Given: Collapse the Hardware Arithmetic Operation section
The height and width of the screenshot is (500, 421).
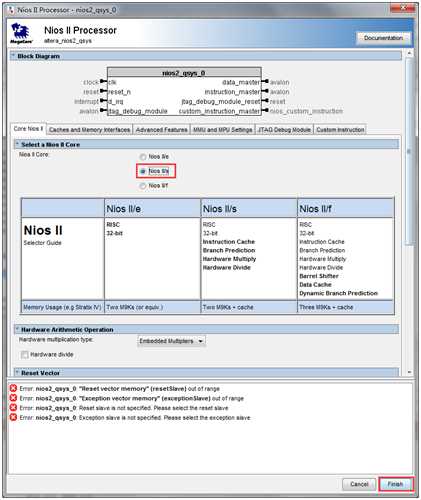Looking at the screenshot, I should (17, 329).
